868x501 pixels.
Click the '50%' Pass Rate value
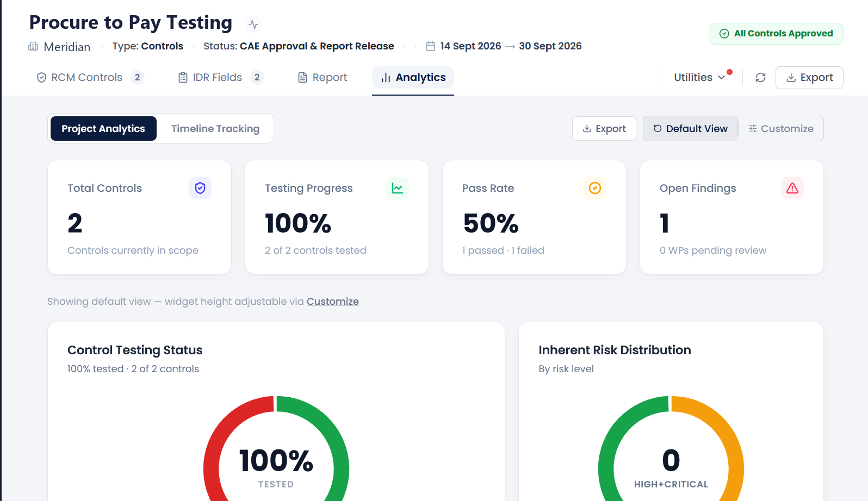pyautogui.click(x=491, y=223)
